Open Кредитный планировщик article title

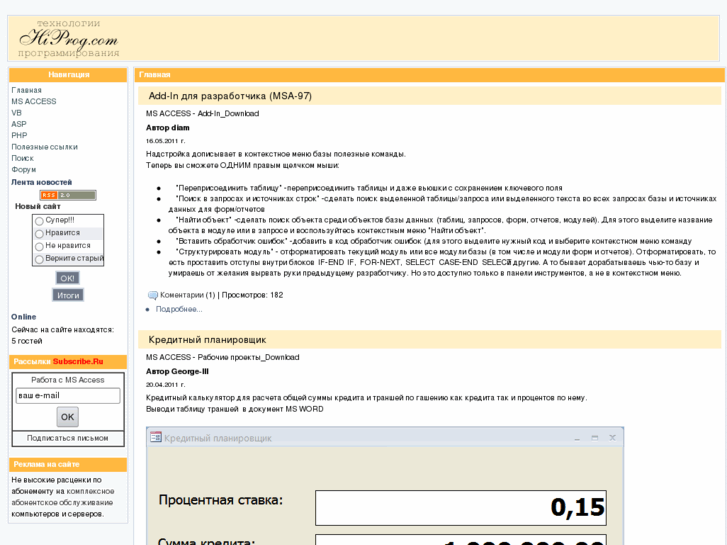207,340
